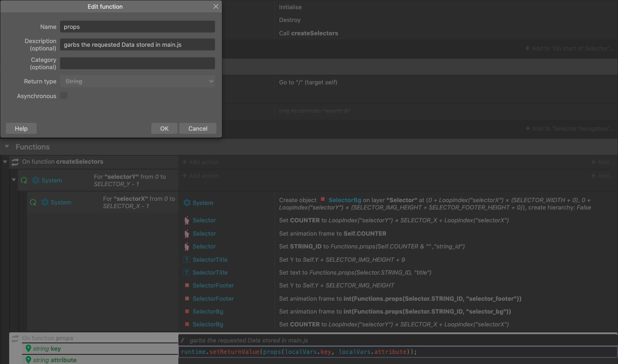The height and width of the screenshot is (364, 618).
Task: Click the red SelectorBg icon inside the Create object text
Action: (x=323, y=199)
